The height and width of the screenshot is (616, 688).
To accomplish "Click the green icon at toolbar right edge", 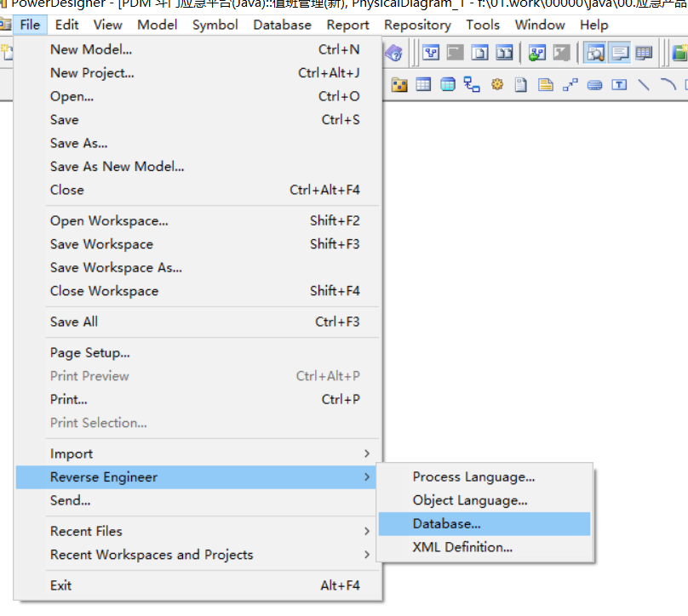I will pos(680,54).
